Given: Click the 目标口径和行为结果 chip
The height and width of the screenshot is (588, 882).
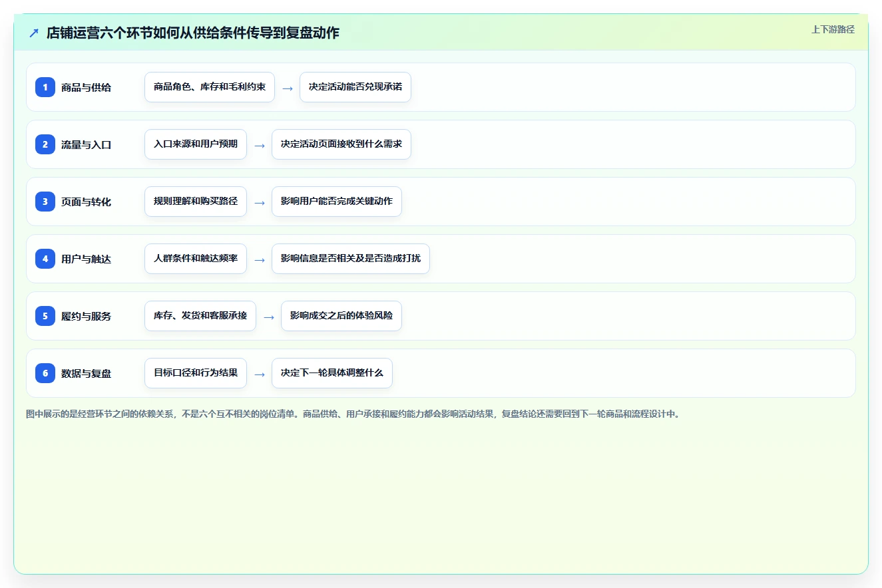Looking at the screenshot, I should [196, 373].
